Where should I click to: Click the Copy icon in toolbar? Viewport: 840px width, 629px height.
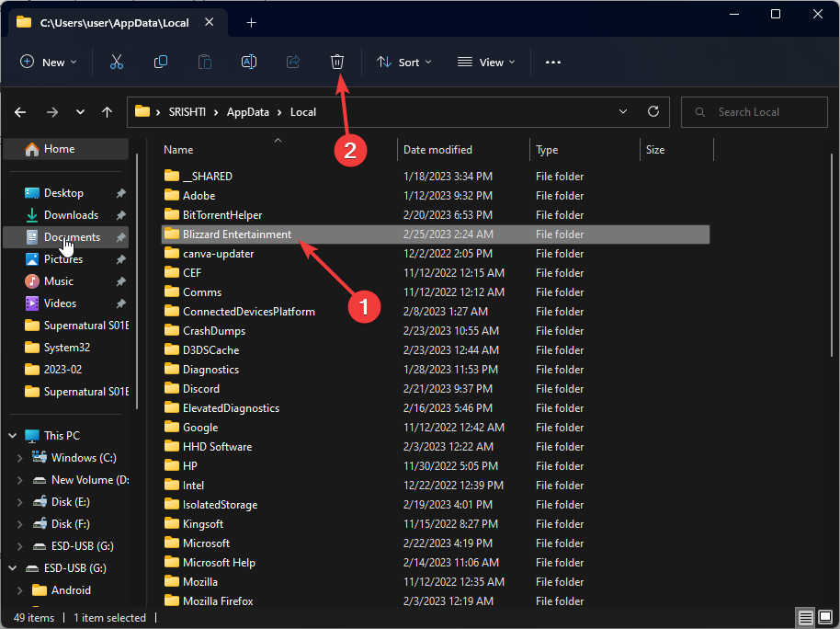click(161, 63)
